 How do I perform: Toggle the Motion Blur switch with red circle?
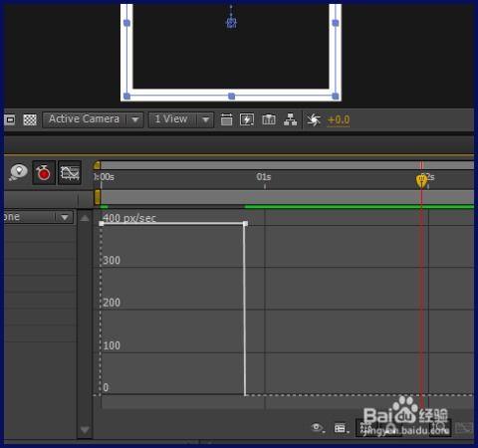44,172
